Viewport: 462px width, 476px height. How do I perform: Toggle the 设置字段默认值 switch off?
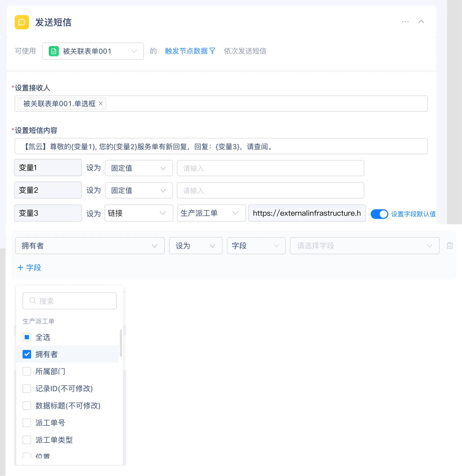coord(379,214)
